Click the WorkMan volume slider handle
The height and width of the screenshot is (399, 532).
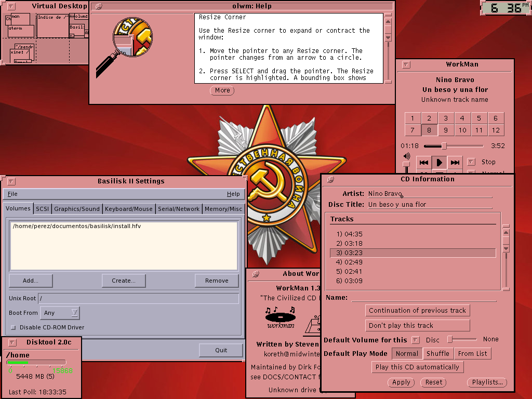click(406, 165)
